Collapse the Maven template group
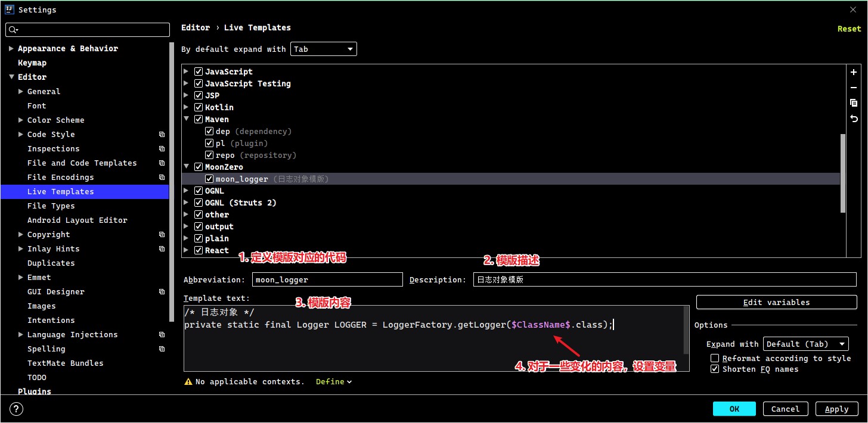Viewport: 868px width, 423px height. [x=186, y=119]
